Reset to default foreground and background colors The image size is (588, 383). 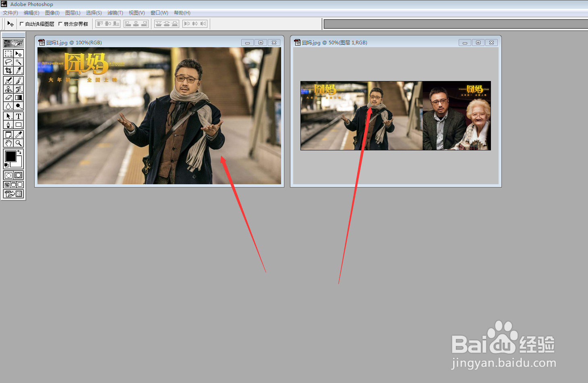point(6,165)
